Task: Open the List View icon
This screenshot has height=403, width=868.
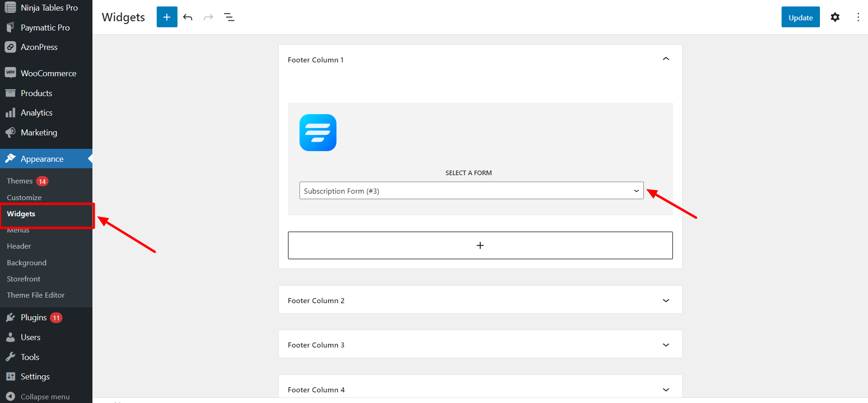Action: pos(229,17)
